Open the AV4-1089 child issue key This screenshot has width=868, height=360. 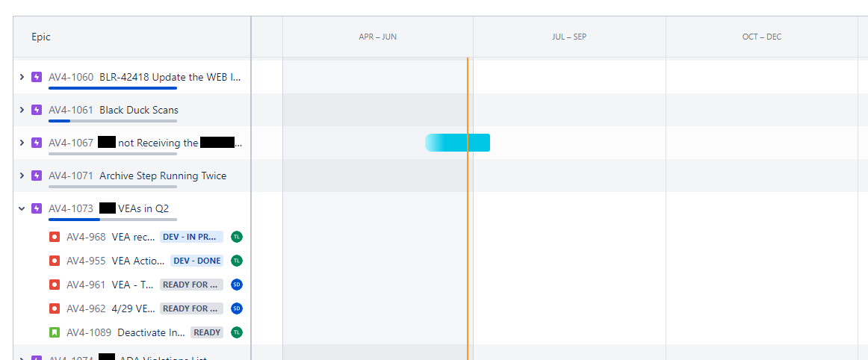point(89,332)
